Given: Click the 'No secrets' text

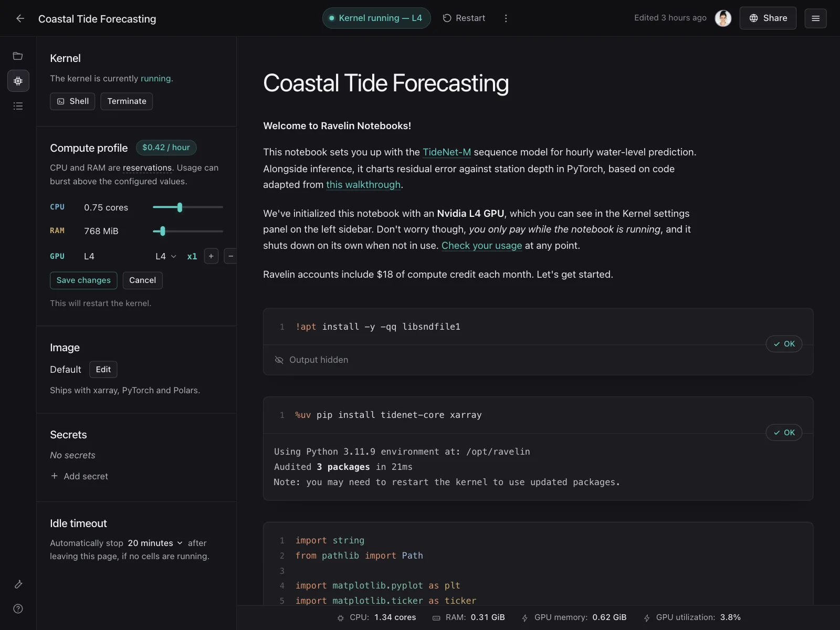Looking at the screenshot, I should tap(72, 455).
